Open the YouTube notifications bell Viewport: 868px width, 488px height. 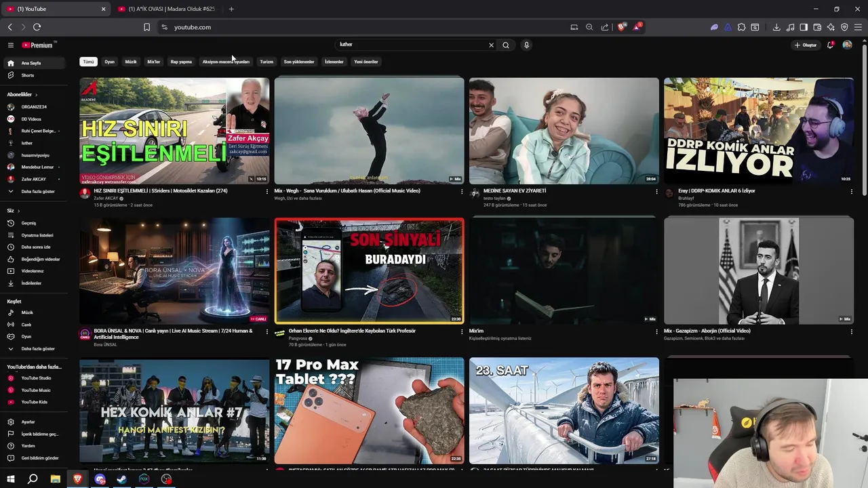(x=830, y=45)
